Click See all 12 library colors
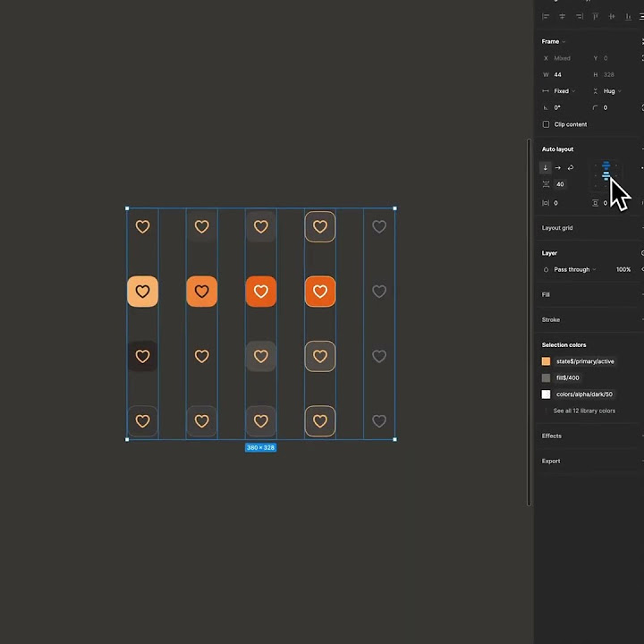The height and width of the screenshot is (644, 644). [584, 411]
